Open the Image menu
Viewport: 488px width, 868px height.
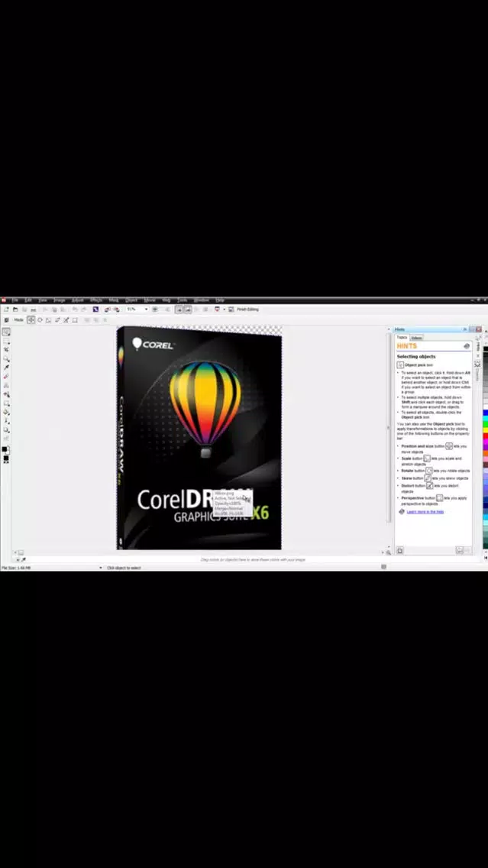click(60, 300)
